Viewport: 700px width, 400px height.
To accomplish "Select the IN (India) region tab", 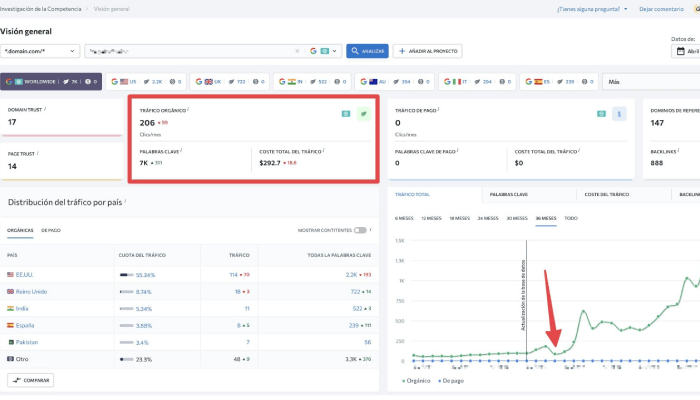I will (312, 82).
